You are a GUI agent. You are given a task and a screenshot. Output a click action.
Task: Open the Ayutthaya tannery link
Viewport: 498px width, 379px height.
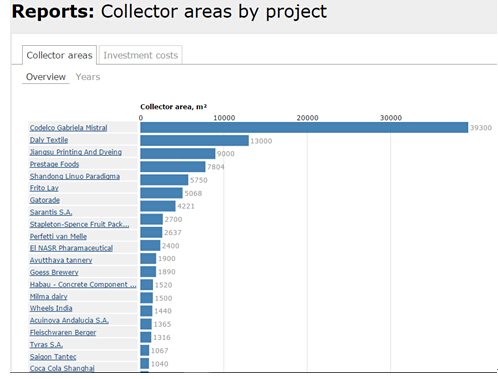click(61, 260)
